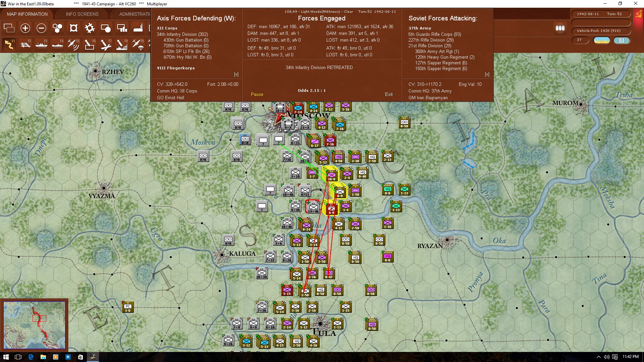Toggle the hex grid display icon
The image size is (644, 362).
(57, 28)
